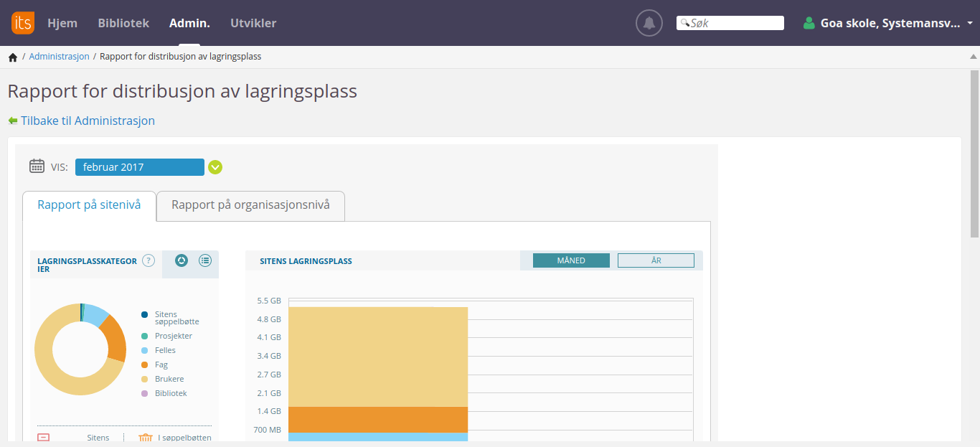Click the itslearning logo
This screenshot has height=447, width=980.
pos(23,23)
